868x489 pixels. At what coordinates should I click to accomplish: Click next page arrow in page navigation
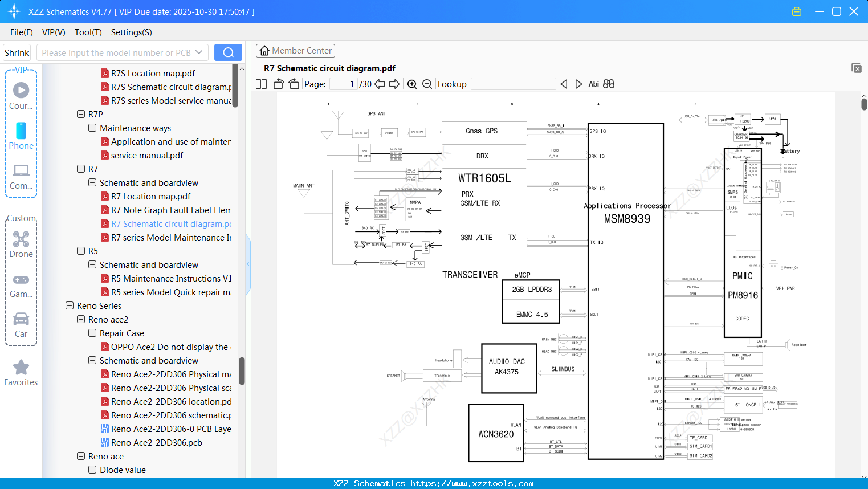pos(394,84)
